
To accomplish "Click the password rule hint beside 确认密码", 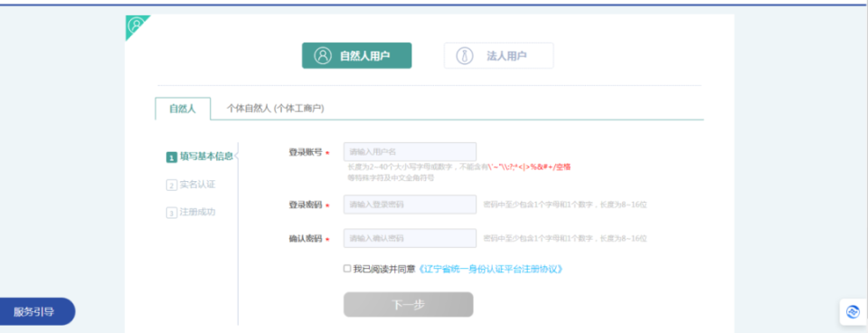I will click(x=565, y=239).
